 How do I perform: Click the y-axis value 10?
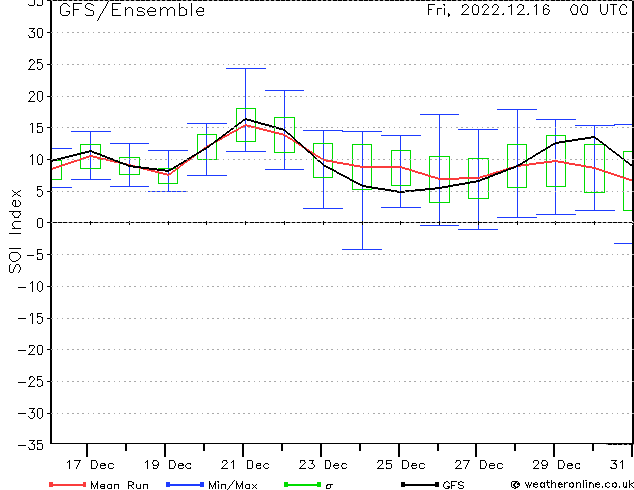pyautogui.click(x=35, y=160)
